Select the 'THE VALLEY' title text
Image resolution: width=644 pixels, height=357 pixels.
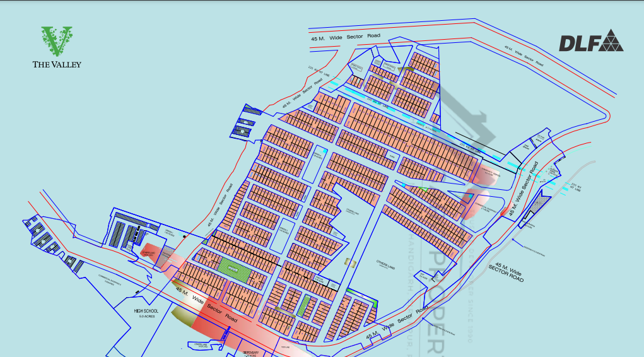pos(57,64)
